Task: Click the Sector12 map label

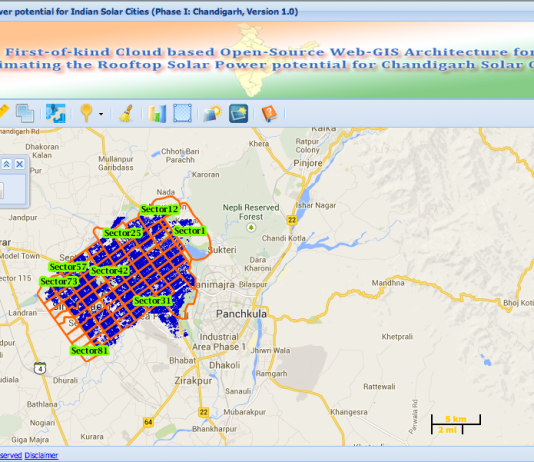Action: tap(159, 209)
